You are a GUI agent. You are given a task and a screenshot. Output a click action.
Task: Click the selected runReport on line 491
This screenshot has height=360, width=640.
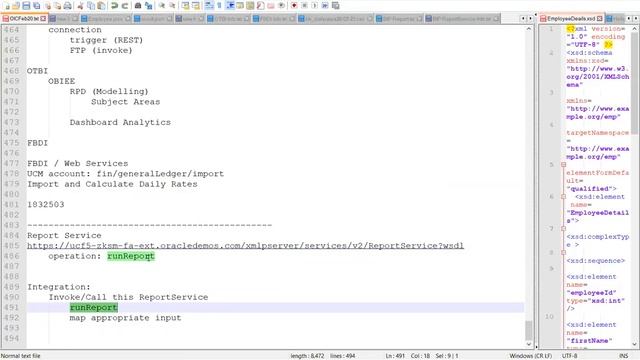[x=93, y=307]
